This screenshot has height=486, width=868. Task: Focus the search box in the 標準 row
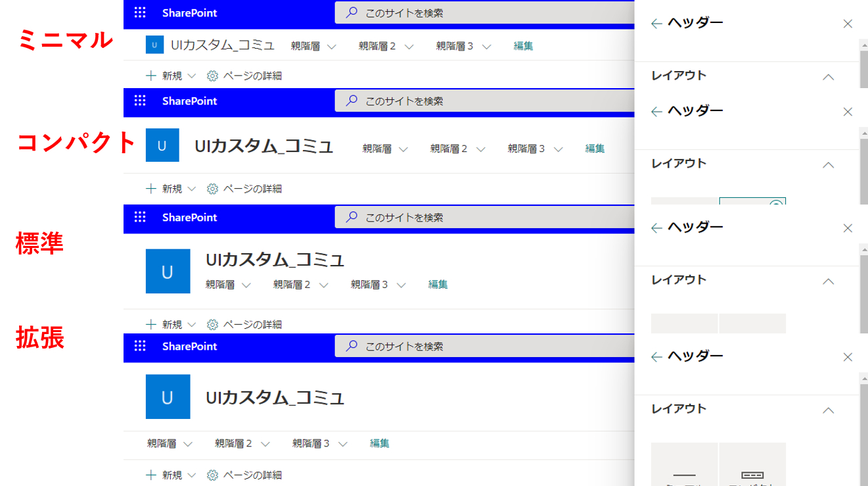point(485,217)
